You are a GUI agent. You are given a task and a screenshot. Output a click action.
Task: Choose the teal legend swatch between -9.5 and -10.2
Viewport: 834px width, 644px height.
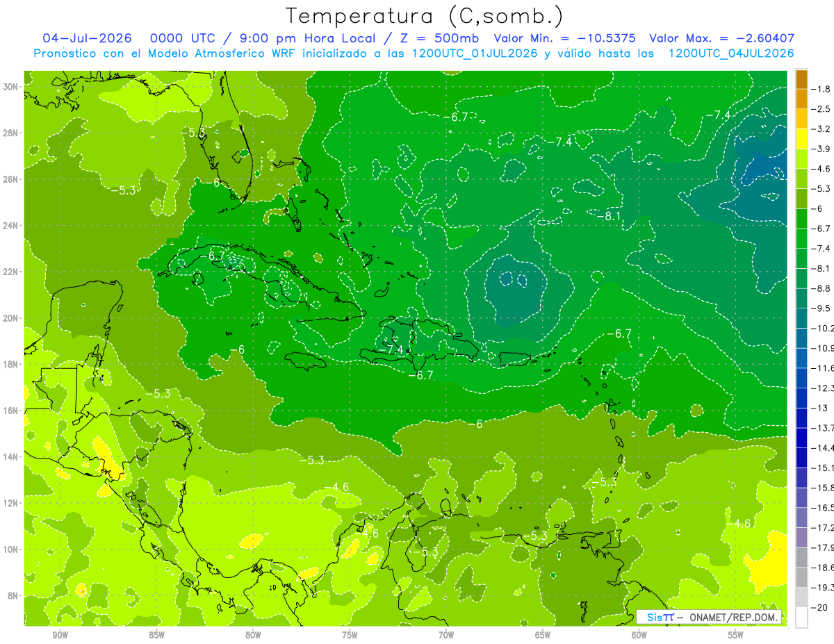click(801, 318)
